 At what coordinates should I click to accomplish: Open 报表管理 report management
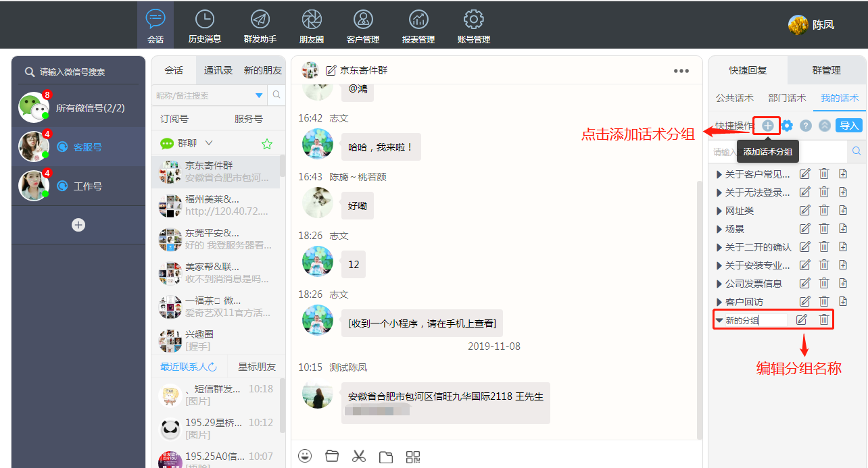(x=418, y=25)
